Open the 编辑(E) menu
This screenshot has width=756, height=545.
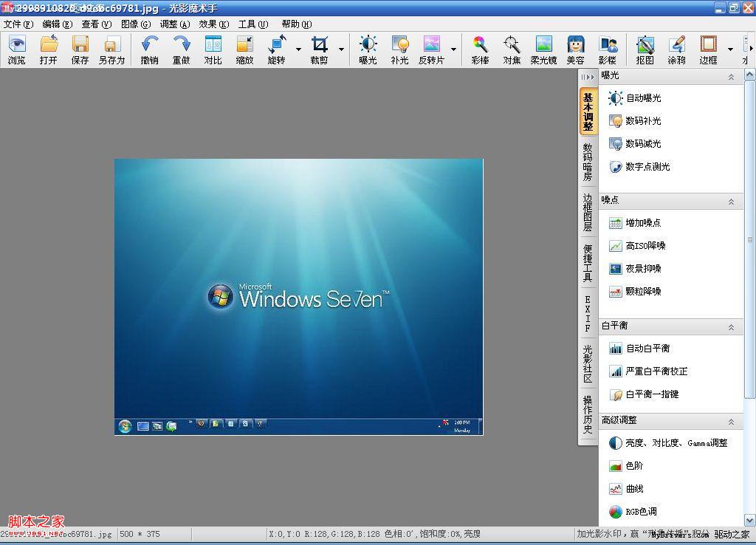(x=58, y=24)
